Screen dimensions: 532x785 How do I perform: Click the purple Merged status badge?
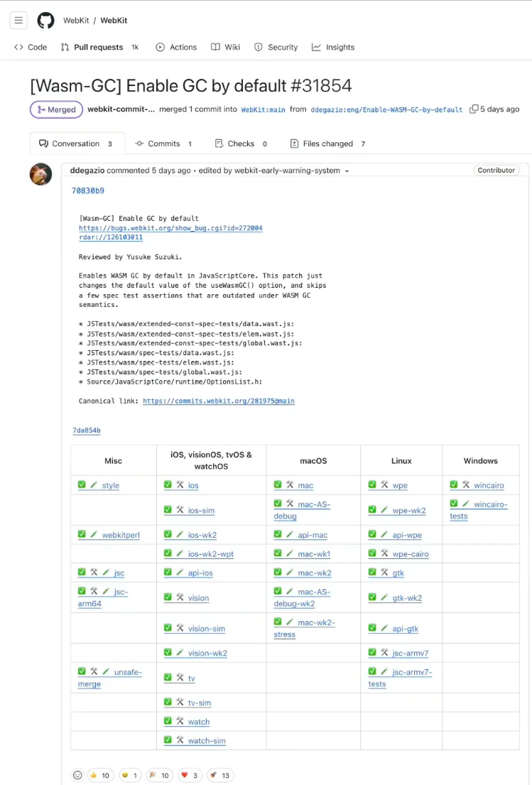coord(56,109)
